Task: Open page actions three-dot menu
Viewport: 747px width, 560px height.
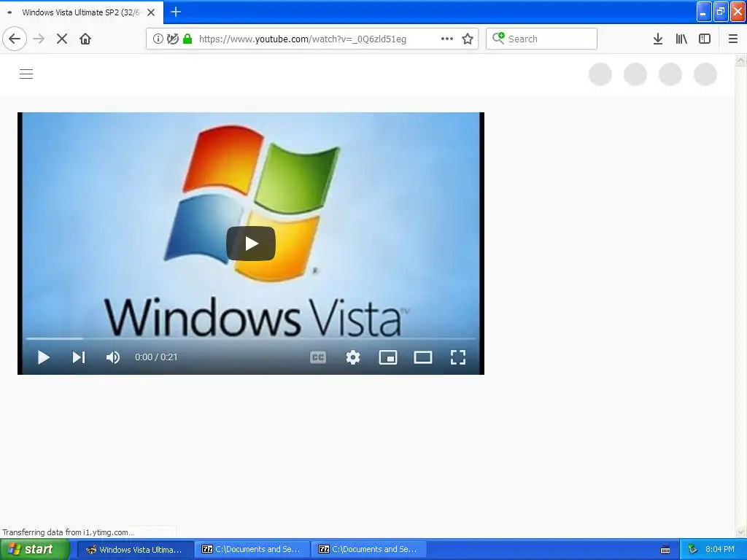Action: click(x=447, y=39)
